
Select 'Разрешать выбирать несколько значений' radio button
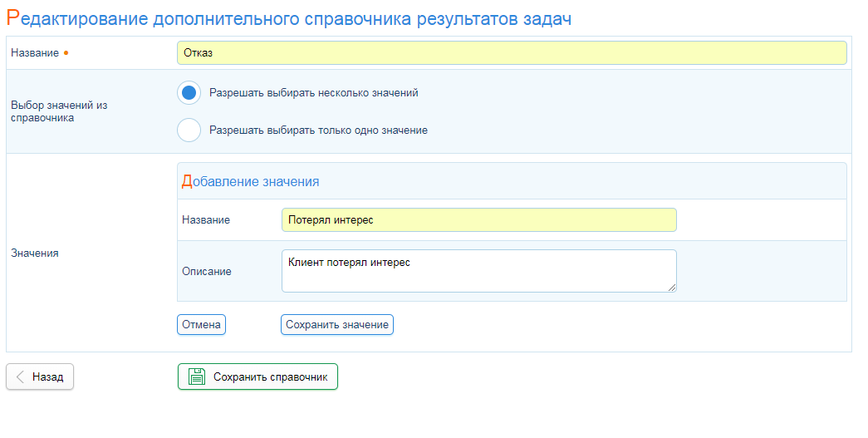(189, 93)
